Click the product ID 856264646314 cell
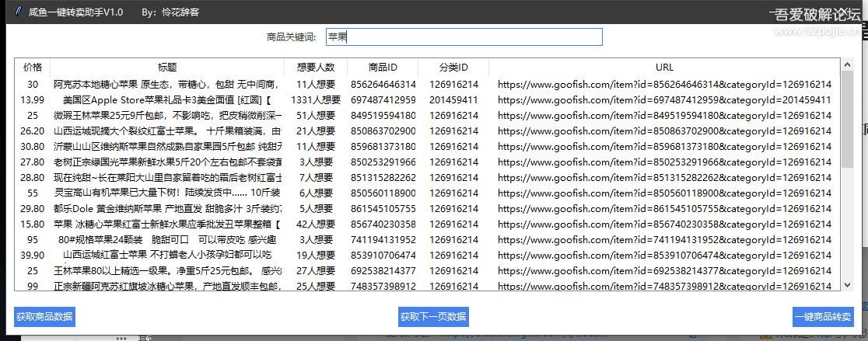The height and width of the screenshot is (341, 868). coord(383,84)
